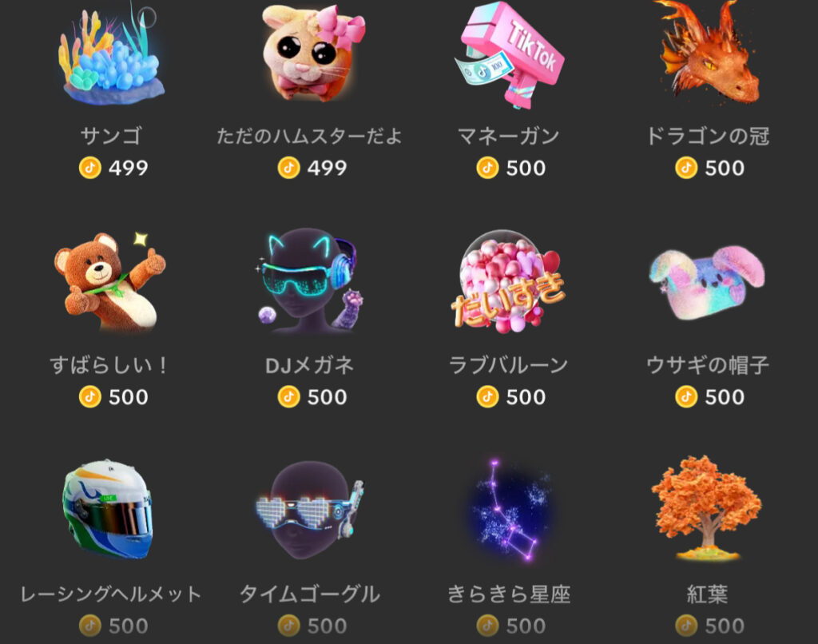
Task: Click the サンゴ gift name label
Action: tap(110, 136)
